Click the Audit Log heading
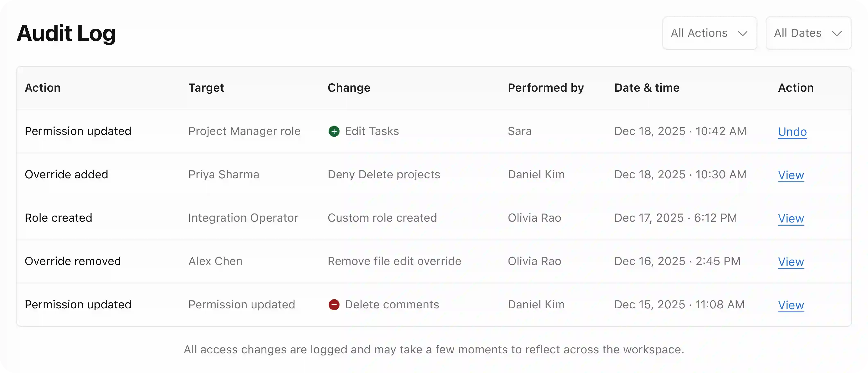The image size is (868, 373). (66, 33)
